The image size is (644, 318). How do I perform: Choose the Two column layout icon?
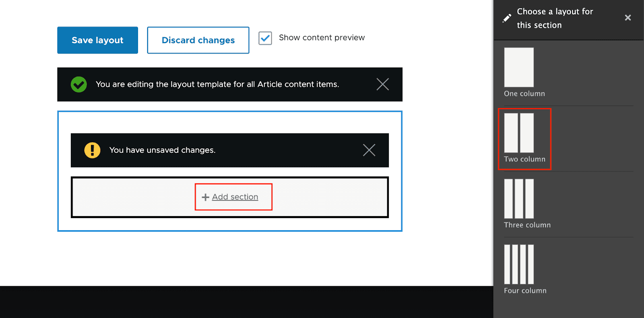pyautogui.click(x=519, y=133)
